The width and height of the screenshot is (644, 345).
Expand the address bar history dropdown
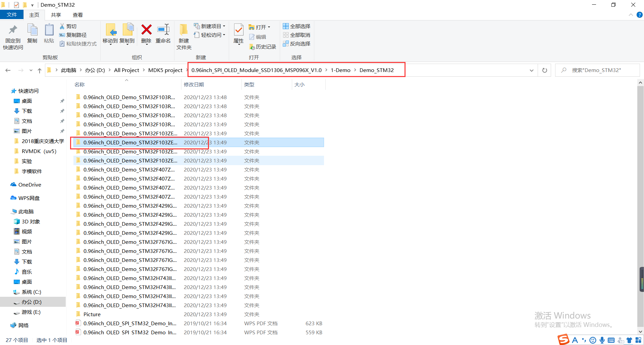pyautogui.click(x=532, y=70)
